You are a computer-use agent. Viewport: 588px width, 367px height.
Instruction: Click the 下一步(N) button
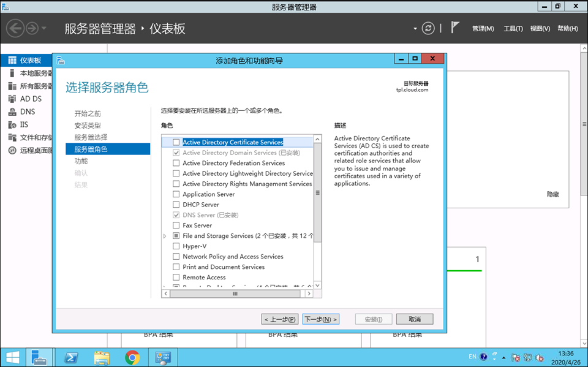pos(320,319)
